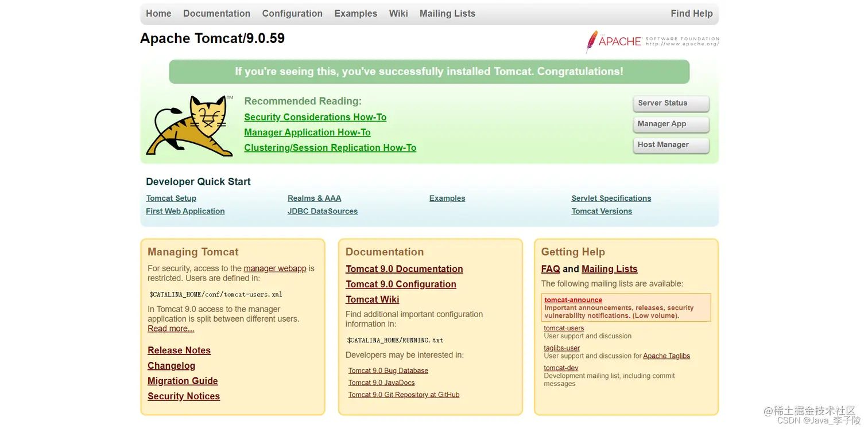
Task: Select Examples in the top navigation bar
Action: [x=356, y=13]
